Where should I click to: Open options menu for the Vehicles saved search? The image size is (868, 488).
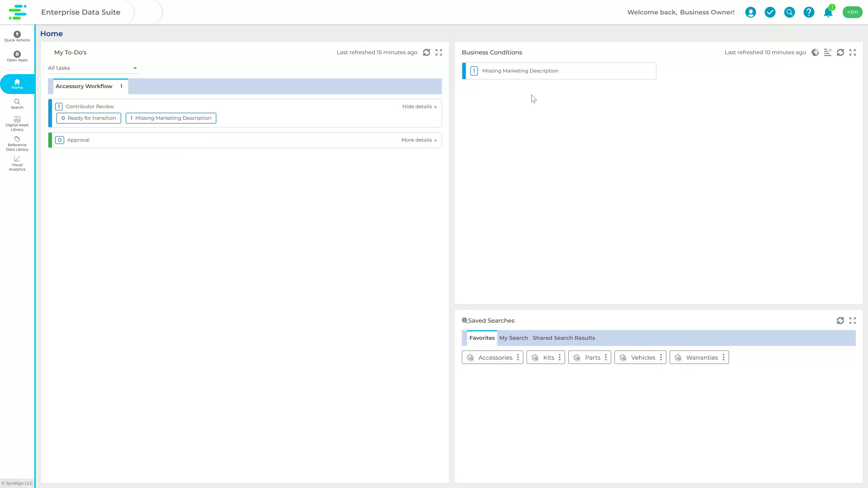661,357
